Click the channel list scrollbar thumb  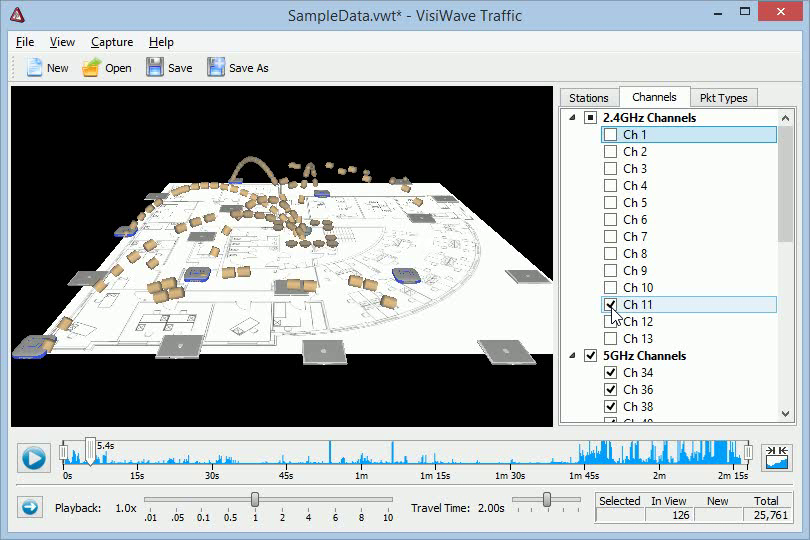point(785,184)
